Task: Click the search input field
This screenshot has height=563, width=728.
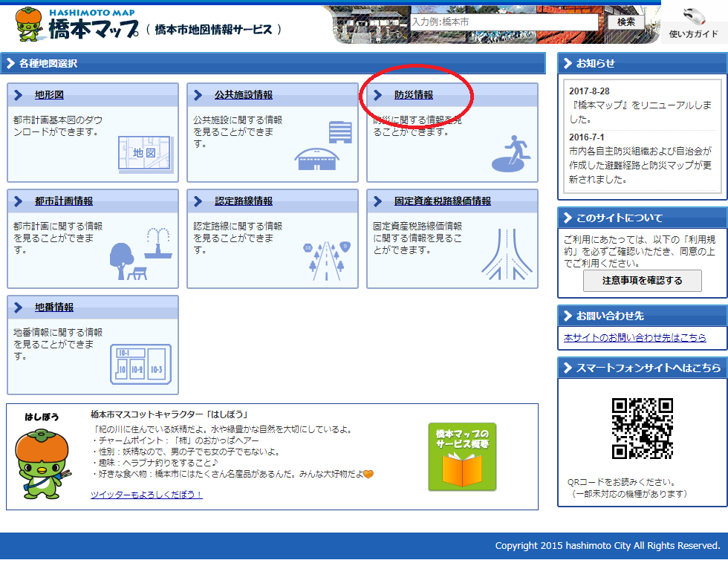Action: tap(504, 22)
